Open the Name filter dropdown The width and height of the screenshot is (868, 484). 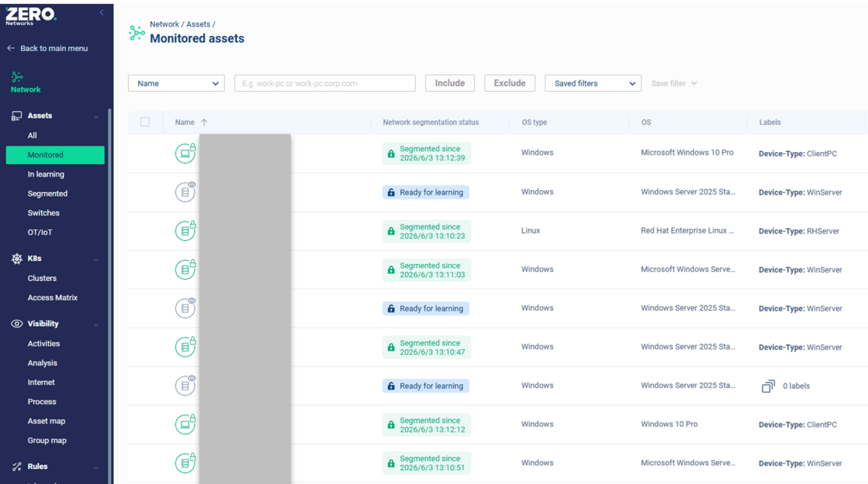[176, 83]
